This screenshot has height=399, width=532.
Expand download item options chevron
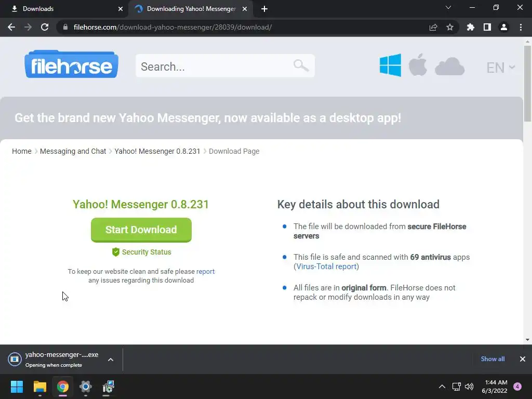pyautogui.click(x=111, y=360)
